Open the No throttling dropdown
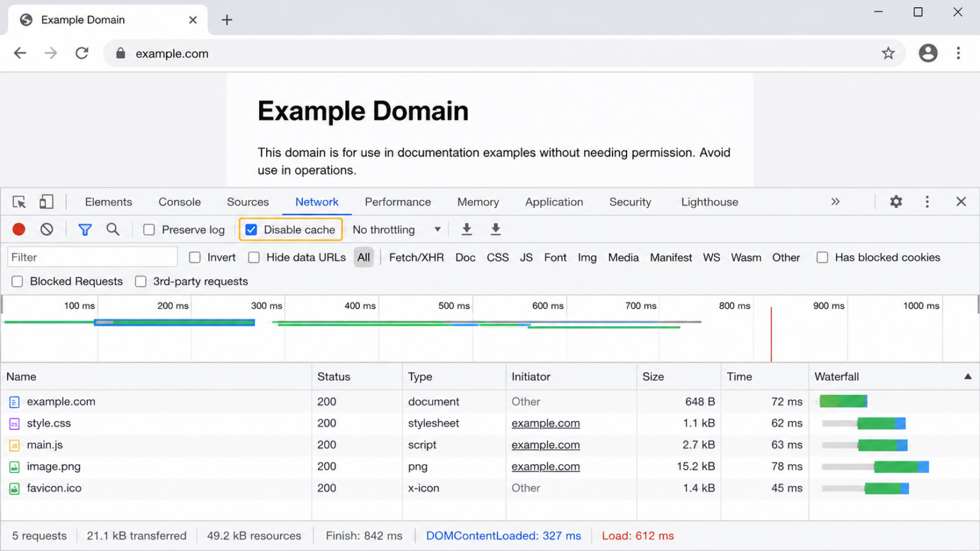This screenshot has width=980, height=551. [x=396, y=230]
